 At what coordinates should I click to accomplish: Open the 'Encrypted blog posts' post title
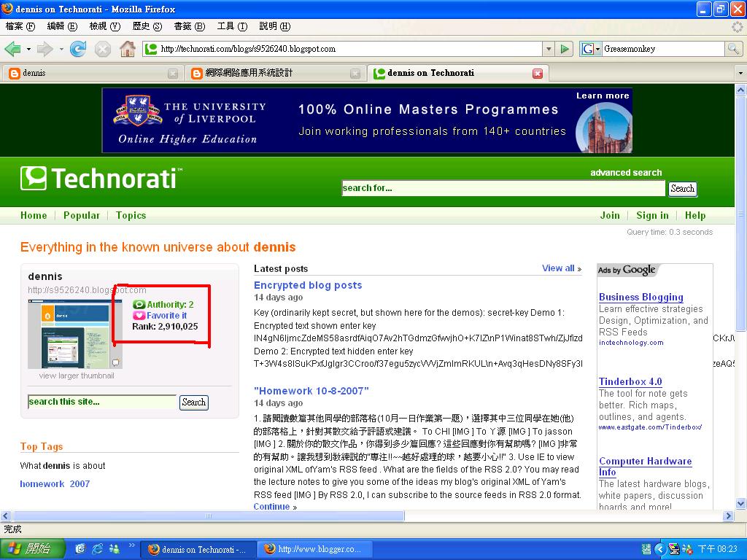tap(308, 285)
